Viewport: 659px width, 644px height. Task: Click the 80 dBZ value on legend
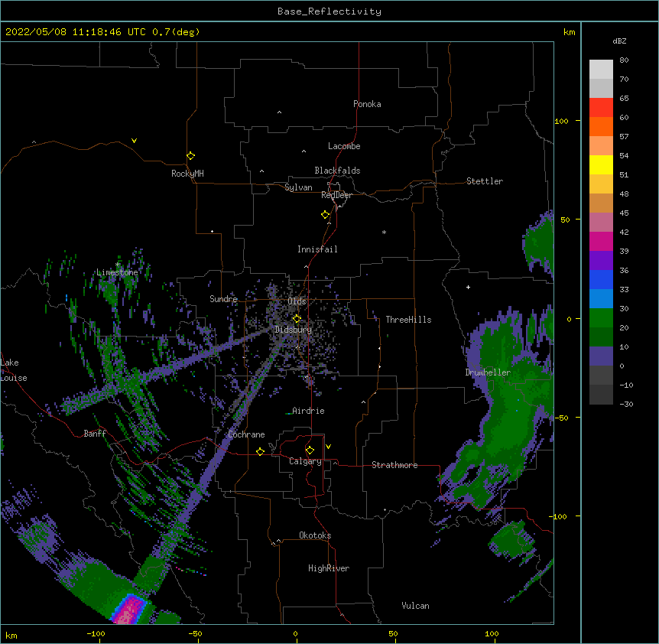tap(624, 60)
